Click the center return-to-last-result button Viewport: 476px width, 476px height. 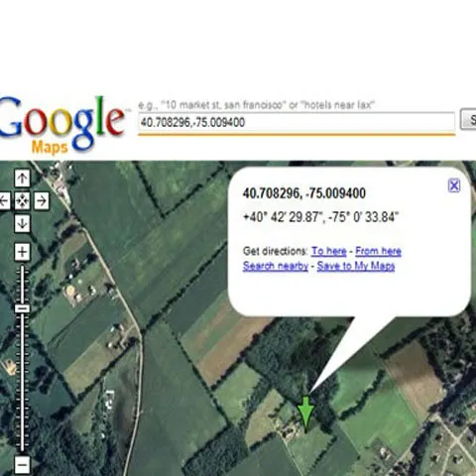[22, 200]
